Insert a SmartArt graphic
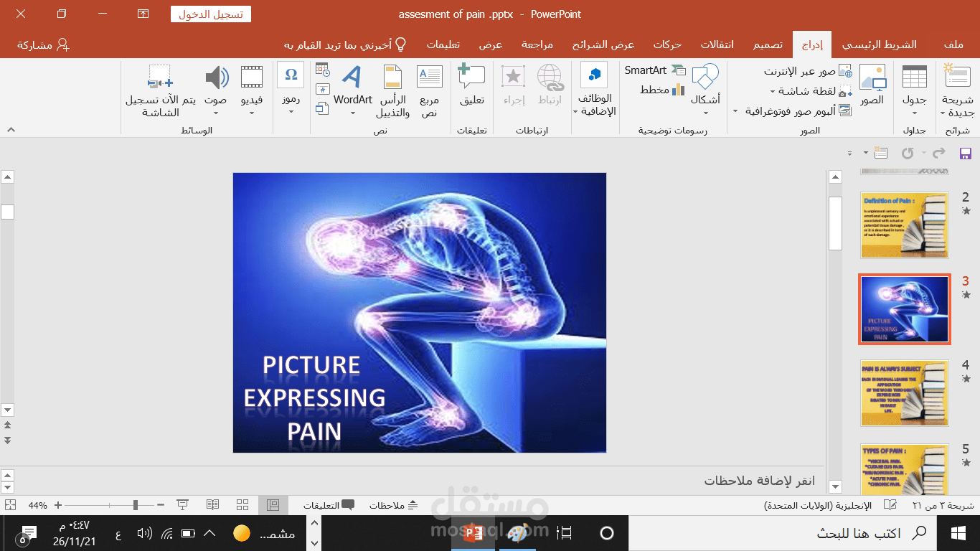The width and height of the screenshot is (980, 551). (655, 70)
